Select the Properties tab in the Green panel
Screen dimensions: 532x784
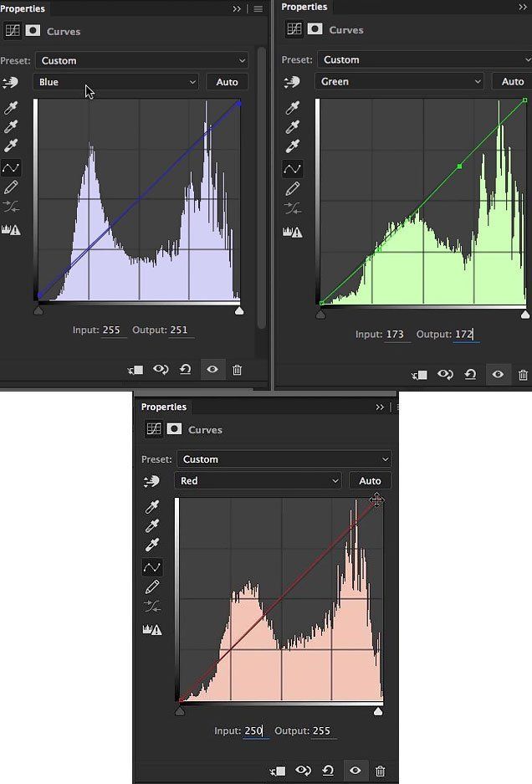[x=304, y=7]
